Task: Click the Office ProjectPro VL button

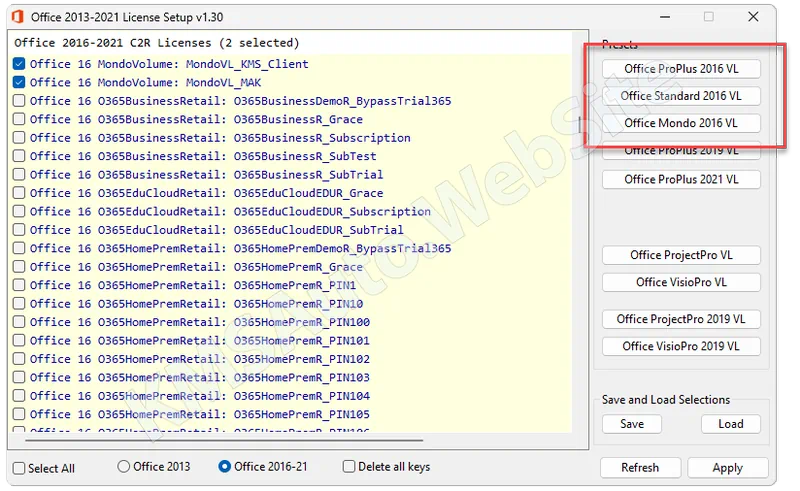Action: coord(681,255)
